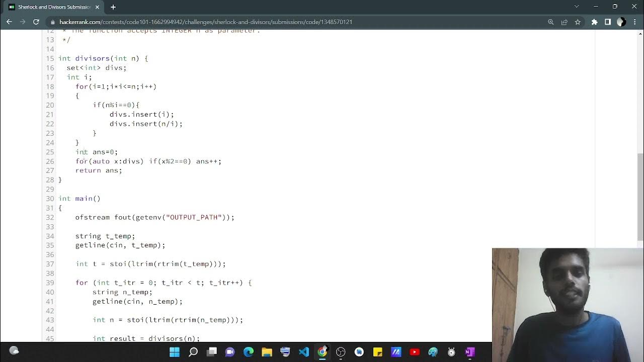Screen dimensions: 644x362
Task: Expand the tab search dropdown arrow
Action: pyautogui.click(x=577, y=7)
